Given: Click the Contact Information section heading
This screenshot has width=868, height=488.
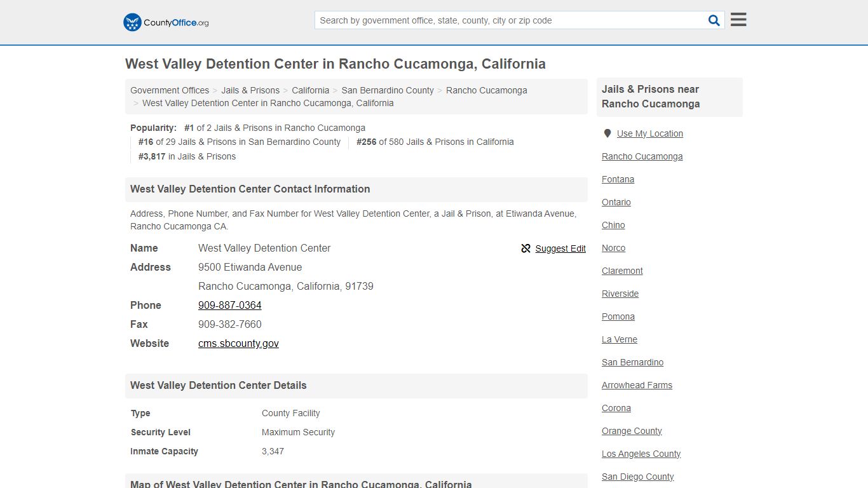Looking at the screenshot, I should 250,189.
